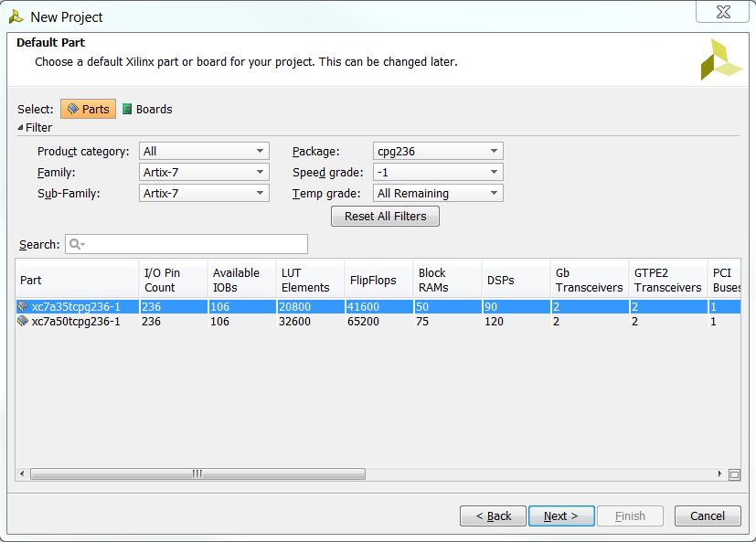Open the Product category dropdown

coord(204,151)
